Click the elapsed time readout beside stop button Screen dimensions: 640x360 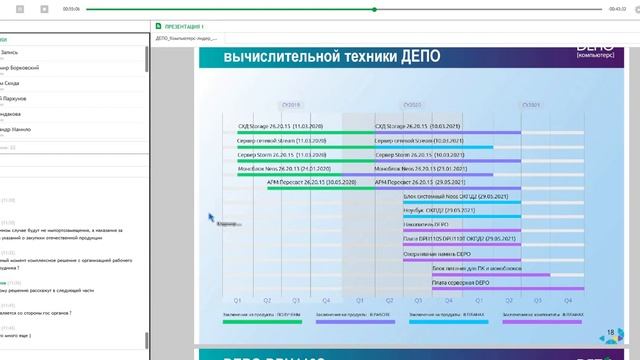(71, 9)
